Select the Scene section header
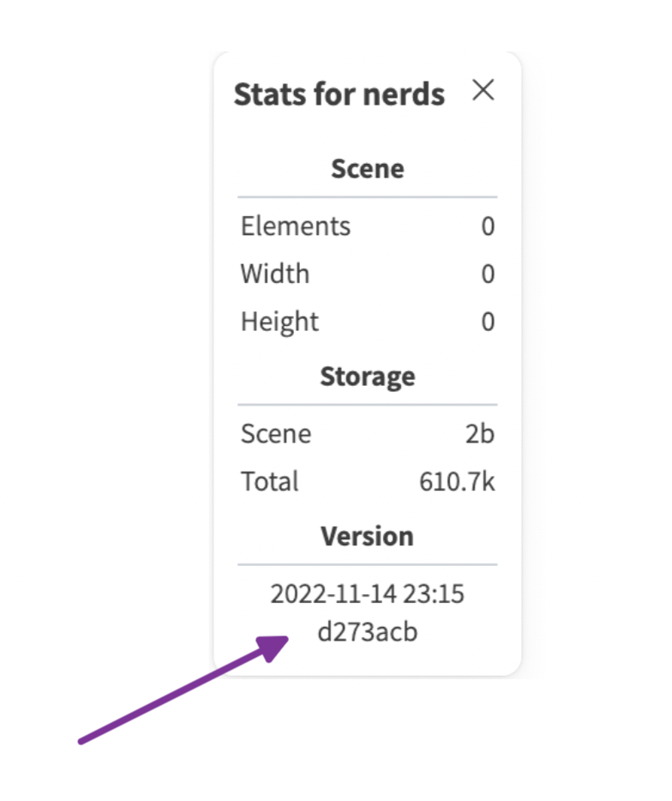The width and height of the screenshot is (672, 801). click(x=367, y=168)
